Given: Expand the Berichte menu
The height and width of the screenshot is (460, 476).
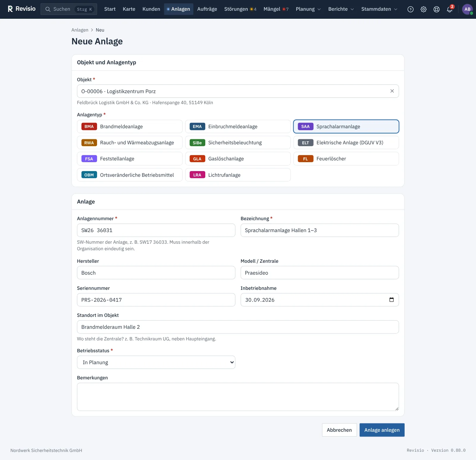Looking at the screenshot, I should click(x=341, y=9).
